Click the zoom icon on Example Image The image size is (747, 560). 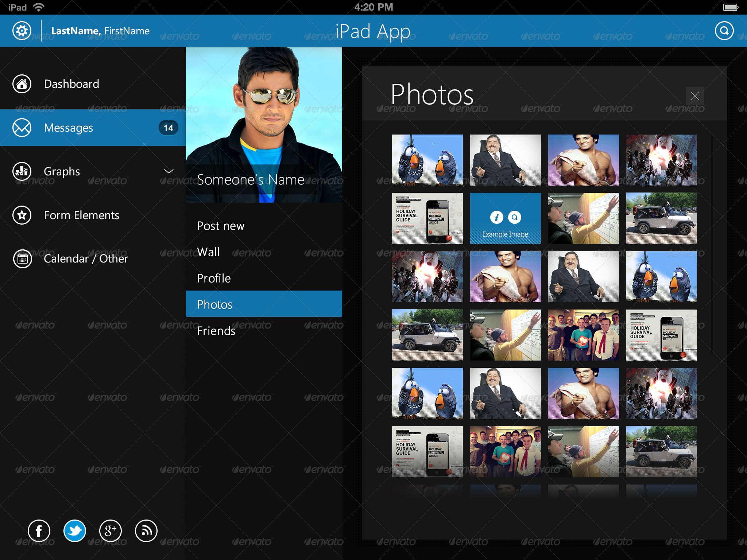click(x=515, y=217)
